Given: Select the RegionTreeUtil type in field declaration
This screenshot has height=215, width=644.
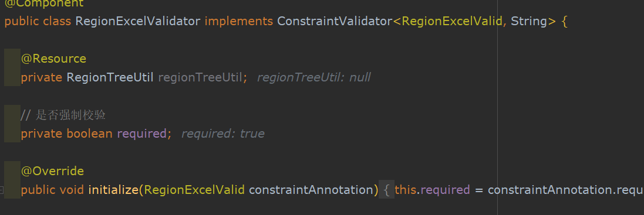Looking at the screenshot, I should pyautogui.click(x=110, y=77).
